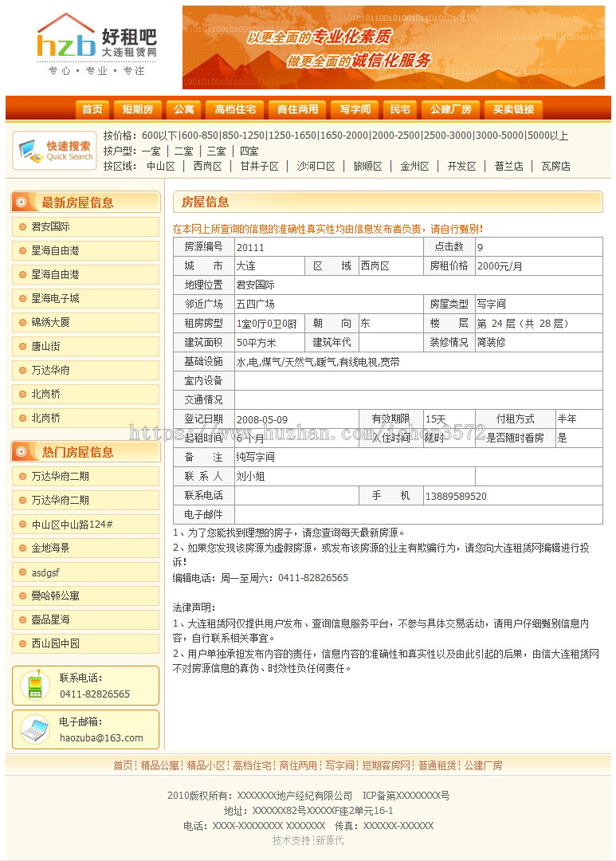Filter by price 5000以上

pyautogui.click(x=548, y=136)
